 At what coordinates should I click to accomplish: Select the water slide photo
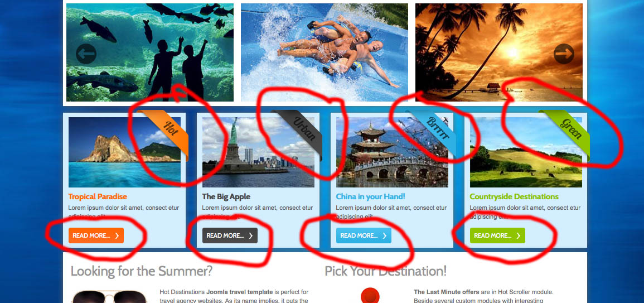pos(325,52)
